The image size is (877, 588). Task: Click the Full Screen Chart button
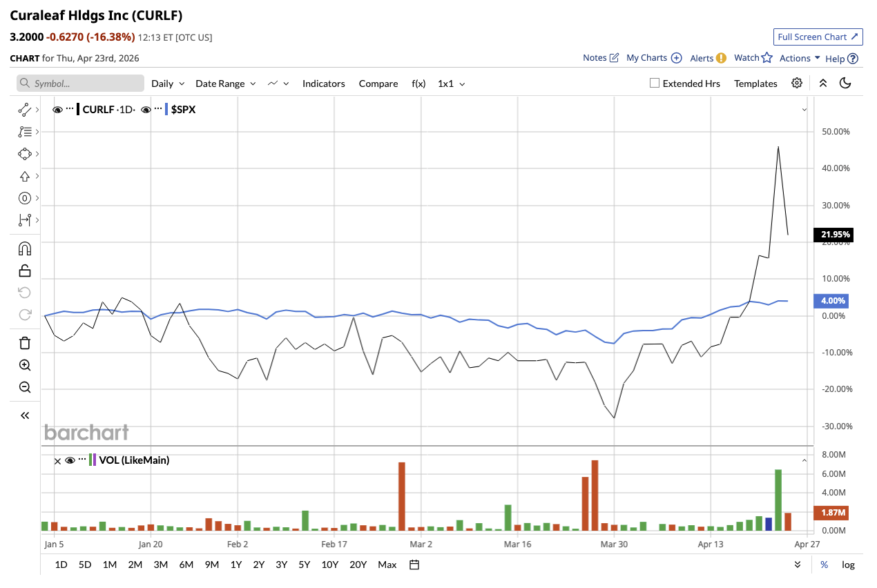point(818,37)
